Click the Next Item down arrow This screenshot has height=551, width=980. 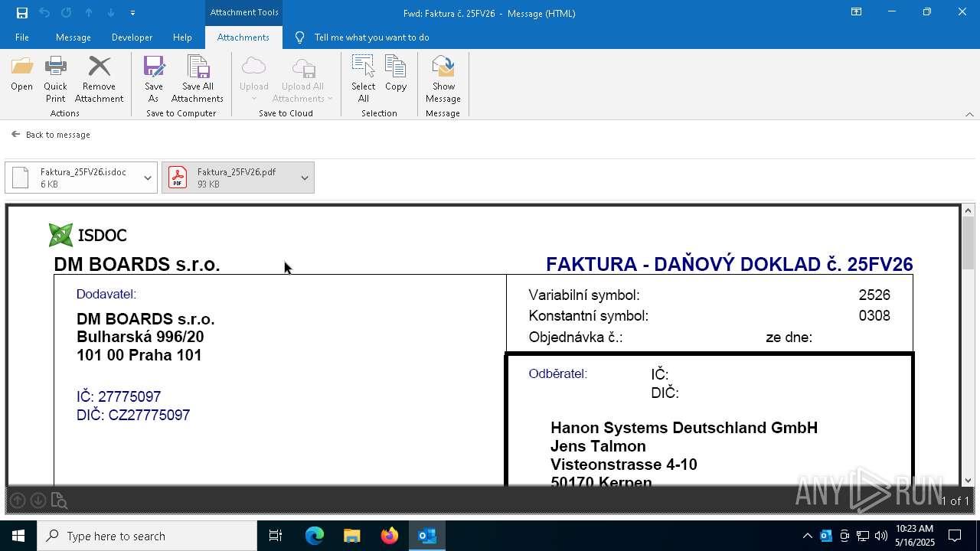[111, 13]
